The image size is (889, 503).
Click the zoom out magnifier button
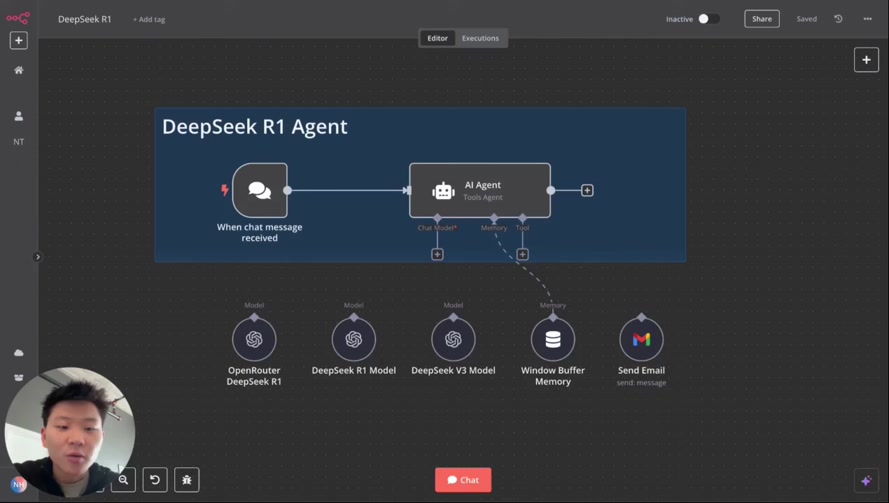click(123, 480)
